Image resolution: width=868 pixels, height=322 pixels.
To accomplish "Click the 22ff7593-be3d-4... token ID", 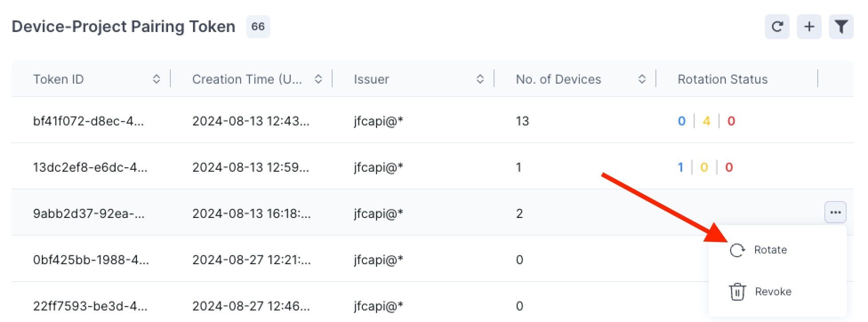I will click(x=90, y=306).
